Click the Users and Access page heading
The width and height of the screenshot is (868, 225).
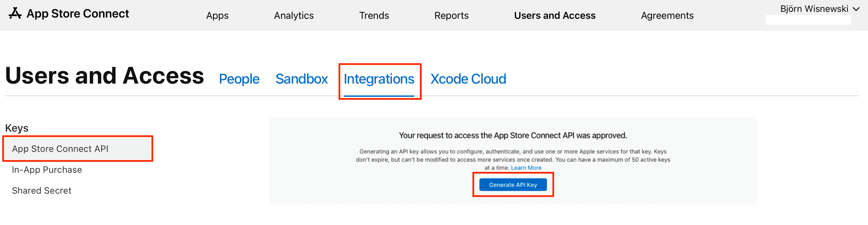[105, 76]
